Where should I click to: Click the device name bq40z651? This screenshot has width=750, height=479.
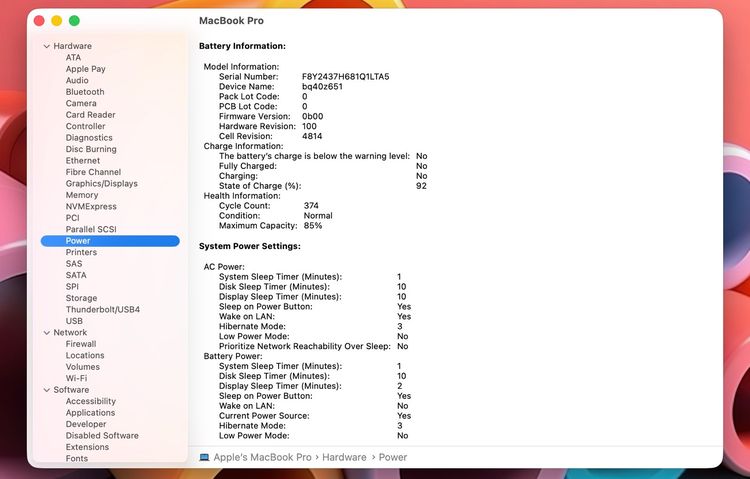(x=322, y=87)
